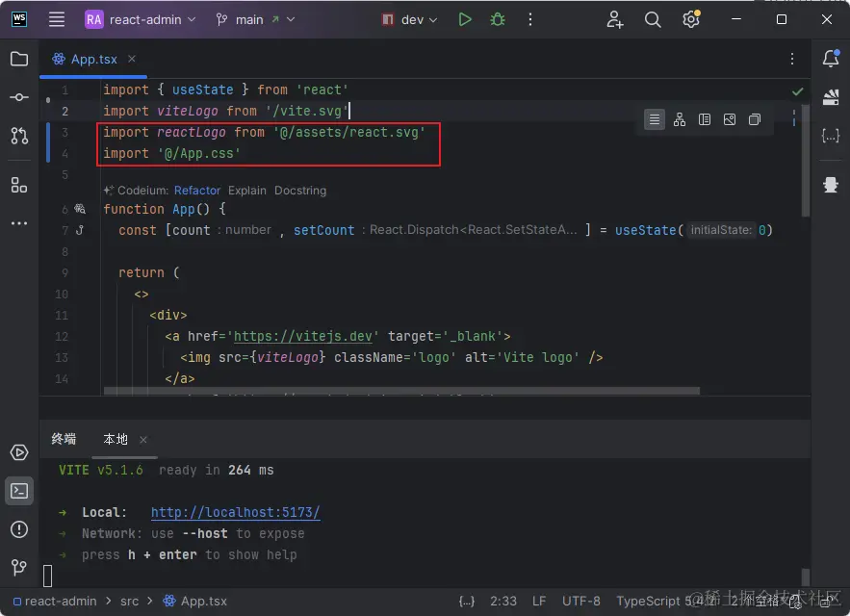Open the Problems tool window
850x616 pixels.
(x=19, y=529)
